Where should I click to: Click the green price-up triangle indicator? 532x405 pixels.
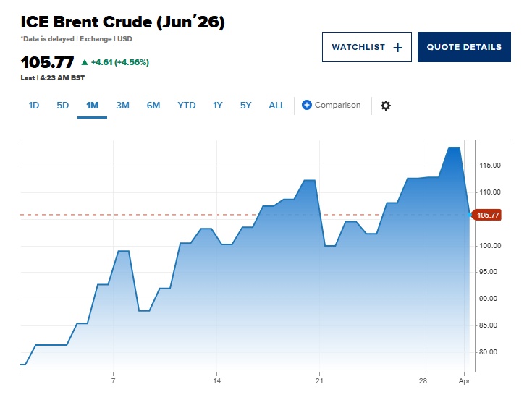pyautogui.click(x=85, y=62)
